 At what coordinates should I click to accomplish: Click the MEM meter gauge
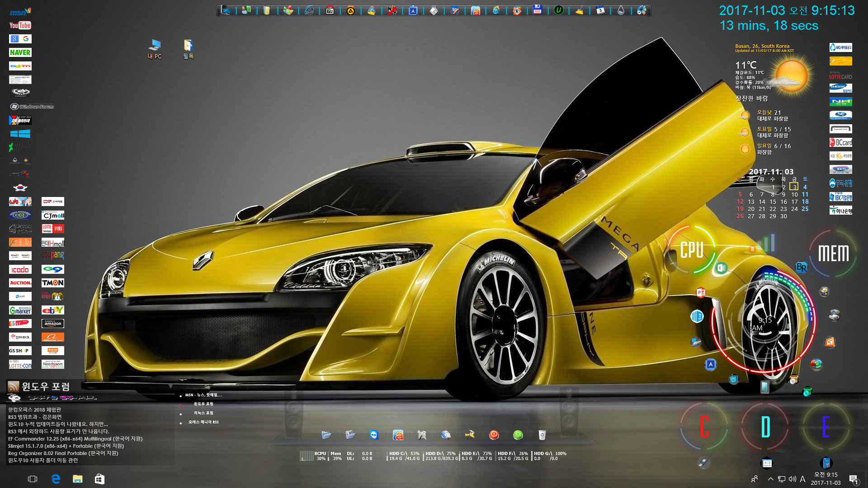(833, 253)
